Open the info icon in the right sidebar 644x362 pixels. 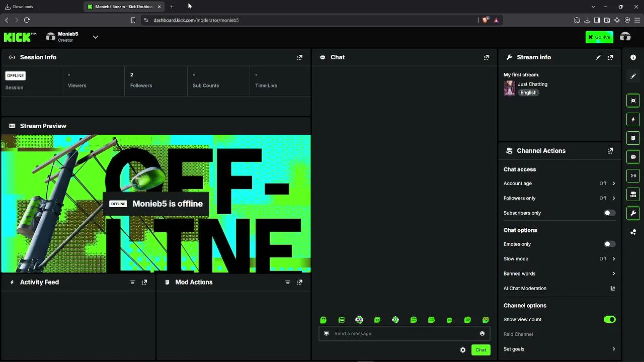pyautogui.click(x=633, y=57)
